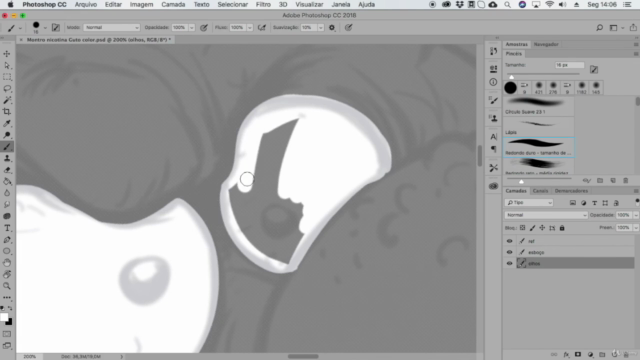640x360 pixels.
Task: Toggle pressure for size button
Action: (x=348, y=28)
